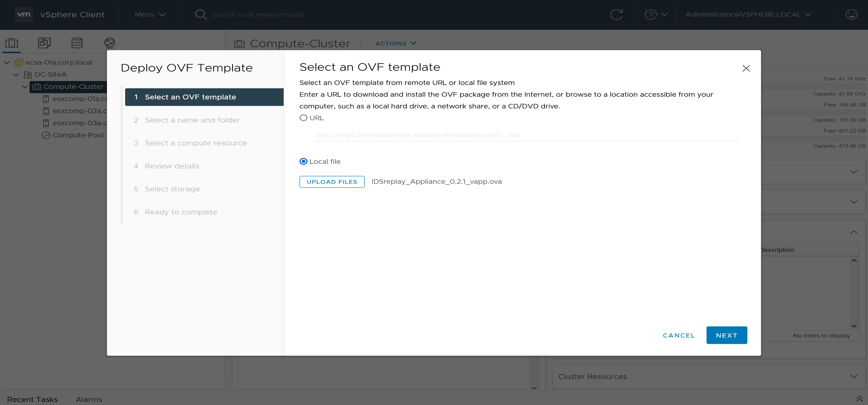Click the Description column header
Viewport: 868px width, 405px height.
tap(777, 250)
